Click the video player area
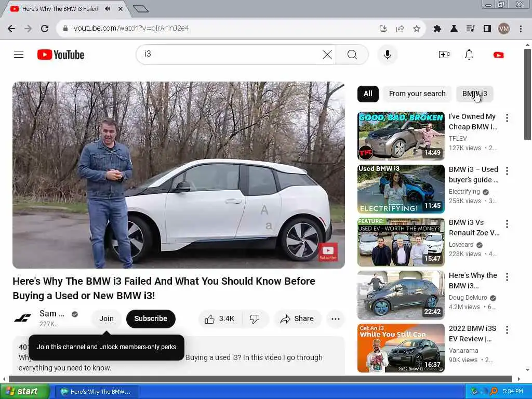This screenshot has height=399, width=532. point(179,175)
